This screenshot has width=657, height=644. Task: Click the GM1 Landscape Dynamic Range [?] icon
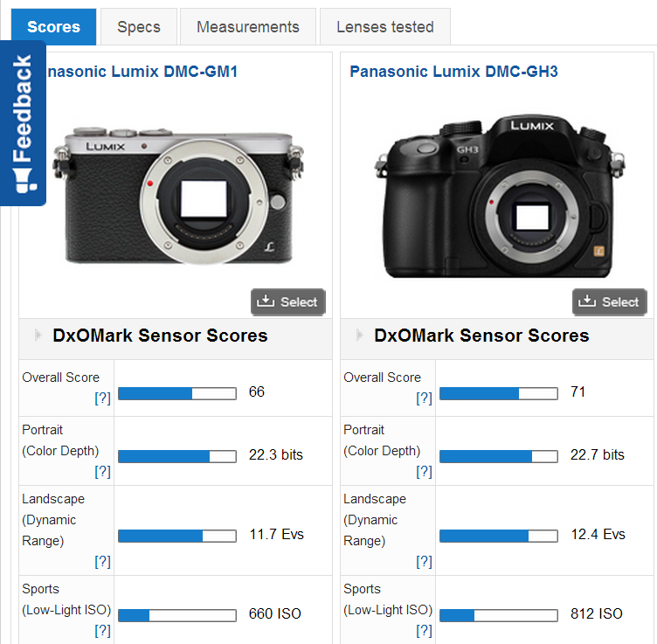[x=102, y=562]
